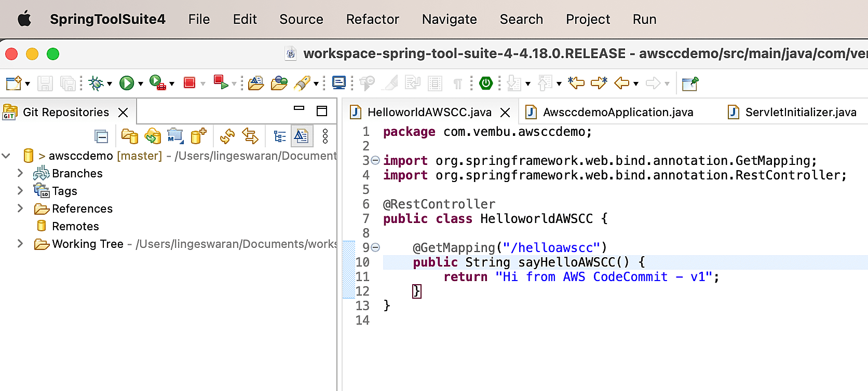Collapse method fold marker at line 9

375,247
